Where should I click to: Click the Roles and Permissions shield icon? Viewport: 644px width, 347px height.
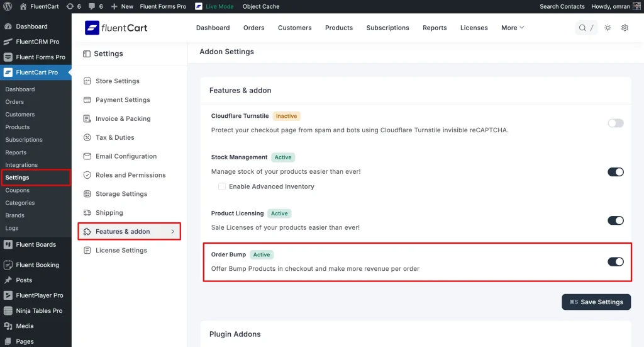(x=87, y=175)
